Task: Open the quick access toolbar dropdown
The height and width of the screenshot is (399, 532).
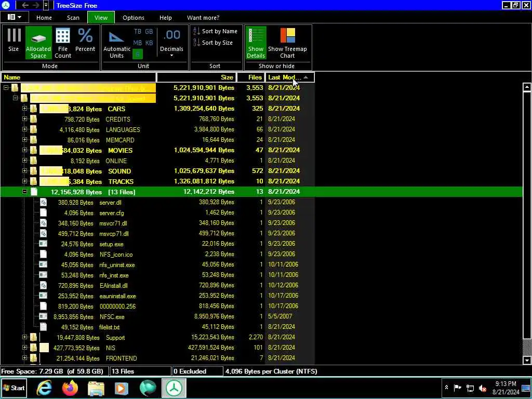Action: (46, 5)
